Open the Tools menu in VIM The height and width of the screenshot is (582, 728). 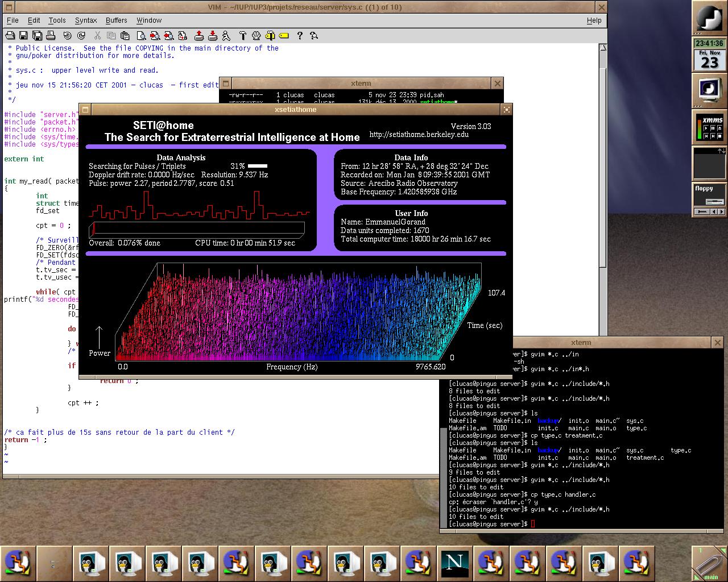(x=57, y=20)
